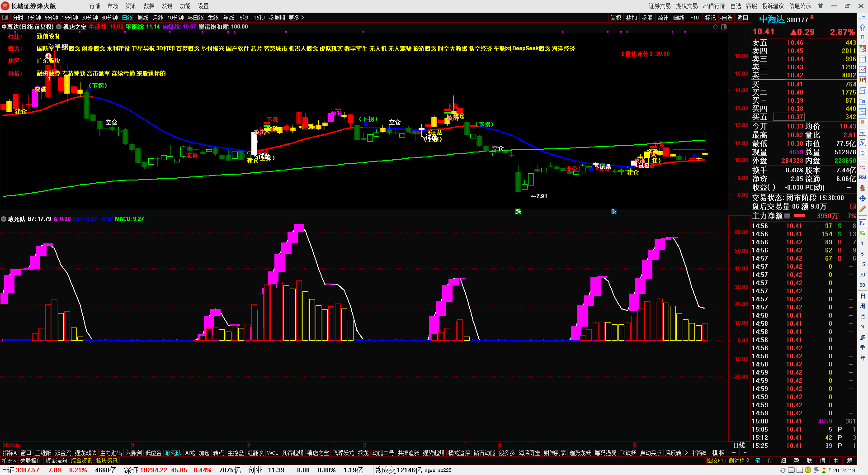Toggle the 叠加 overlay option
868x475 pixels.
[x=631, y=18]
